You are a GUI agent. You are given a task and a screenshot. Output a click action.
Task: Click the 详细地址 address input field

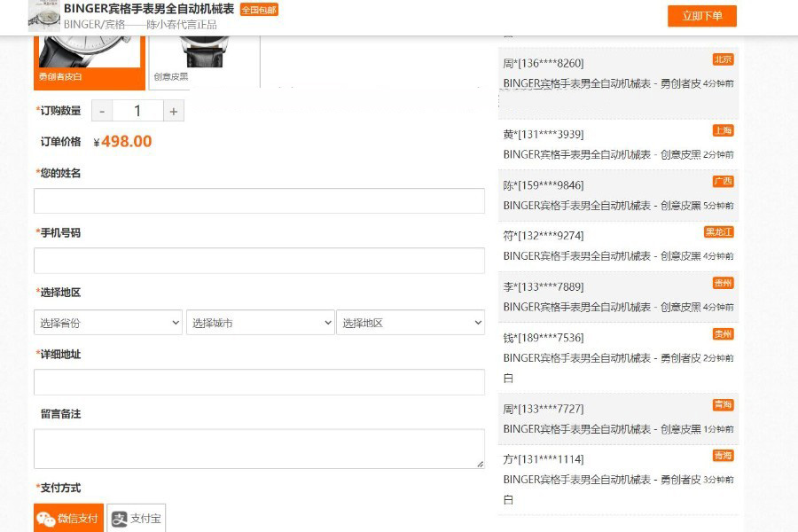[x=259, y=382]
